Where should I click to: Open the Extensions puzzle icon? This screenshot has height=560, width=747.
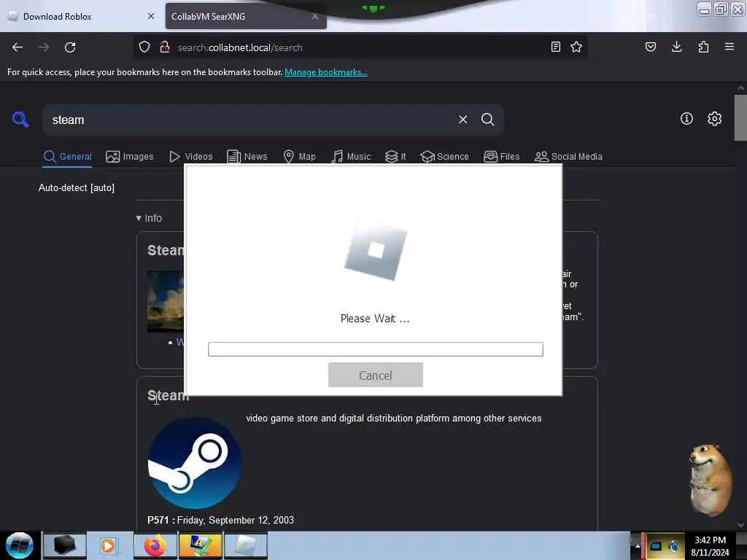point(703,47)
